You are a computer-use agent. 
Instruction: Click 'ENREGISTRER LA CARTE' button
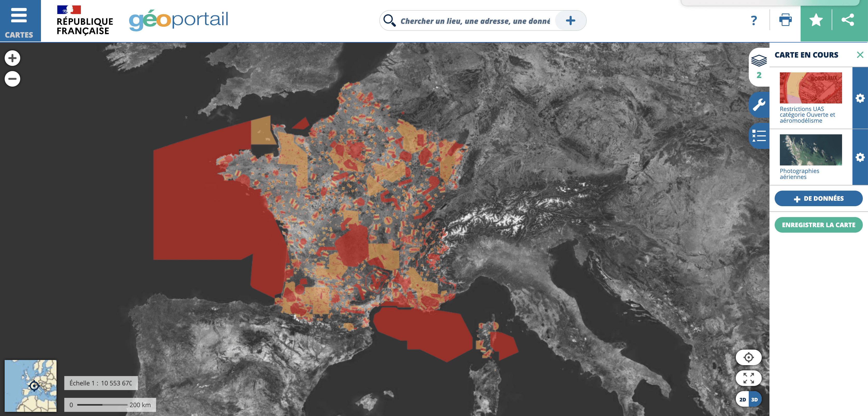818,225
